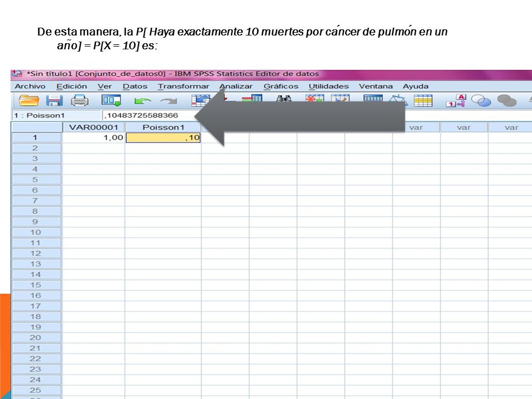
Task: Toggle Value Labels toolbar icon
Action: [x=456, y=101]
